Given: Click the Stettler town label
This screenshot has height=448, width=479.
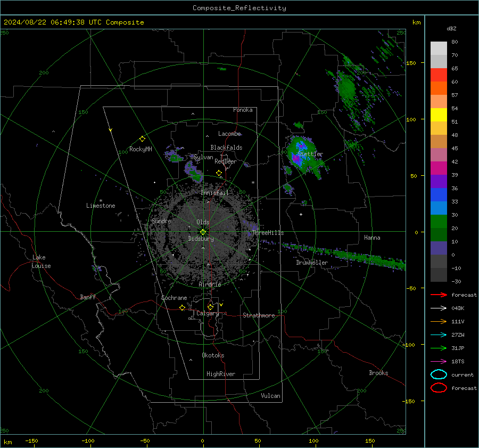Looking at the screenshot, I should click(x=310, y=154).
